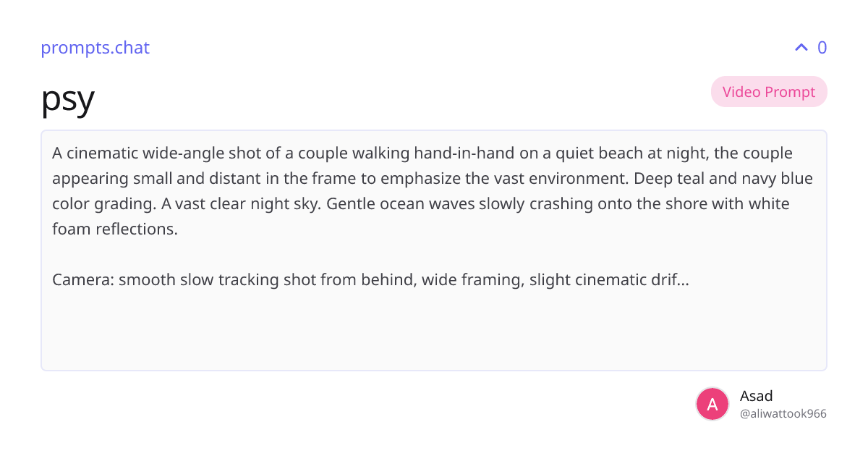This screenshot has width=868, height=456.
Task: Click the line starting color grading. A vast
Action: coord(421,204)
